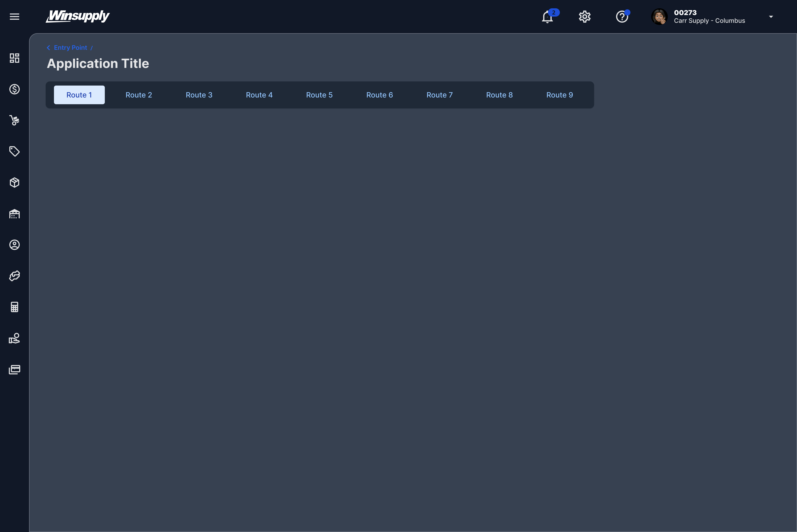Select the hand truck sidebar icon

[x=14, y=120]
